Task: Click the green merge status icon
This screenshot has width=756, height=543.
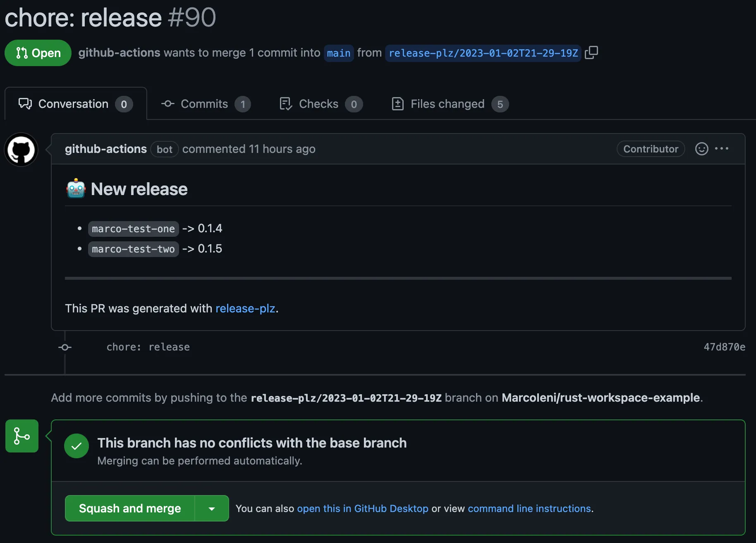Action: [22, 436]
